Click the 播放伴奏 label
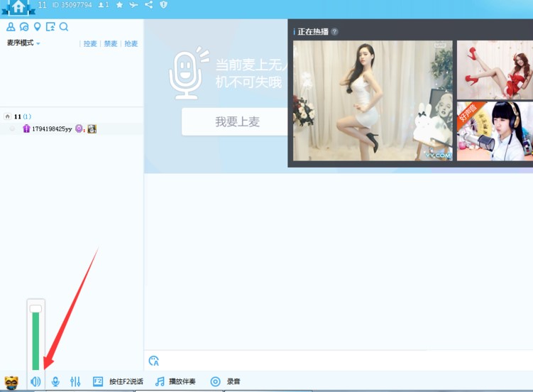The width and height of the screenshot is (533, 392). tap(182, 381)
